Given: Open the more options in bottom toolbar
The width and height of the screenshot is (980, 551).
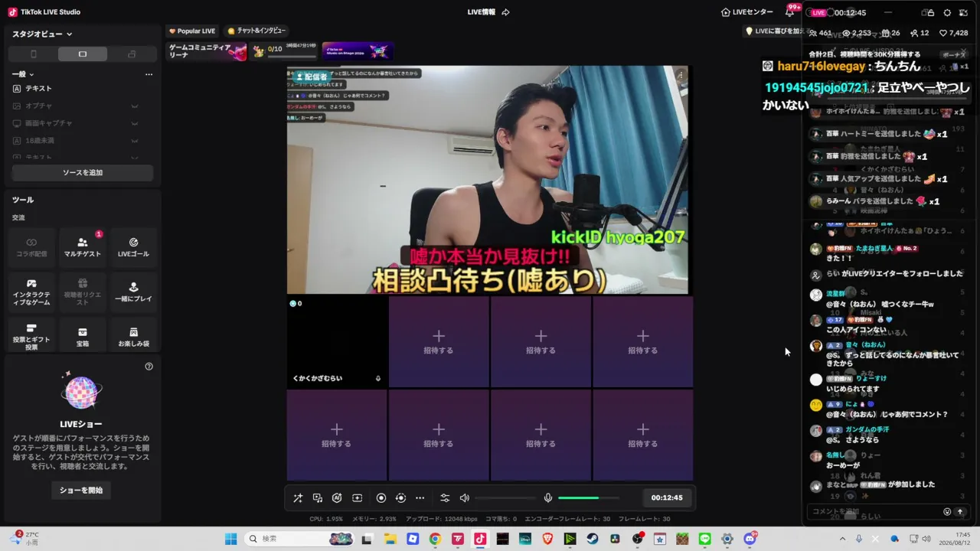Looking at the screenshot, I should [x=420, y=498].
